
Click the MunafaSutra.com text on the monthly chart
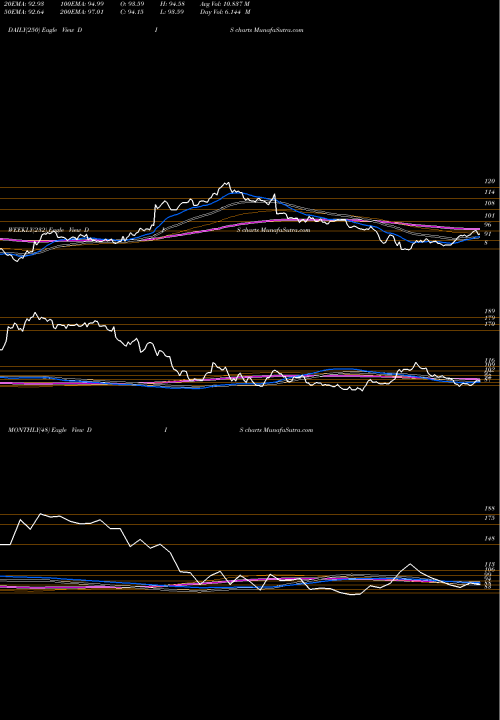(288, 430)
